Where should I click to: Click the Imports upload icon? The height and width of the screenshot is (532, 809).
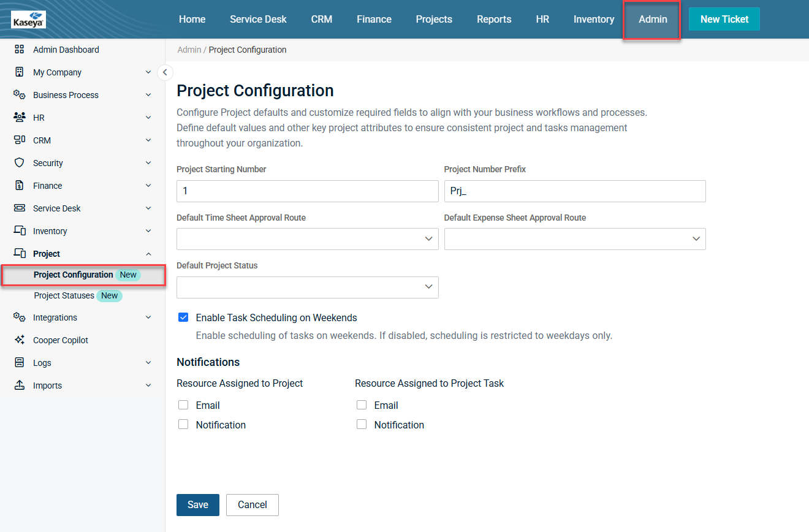(19, 386)
